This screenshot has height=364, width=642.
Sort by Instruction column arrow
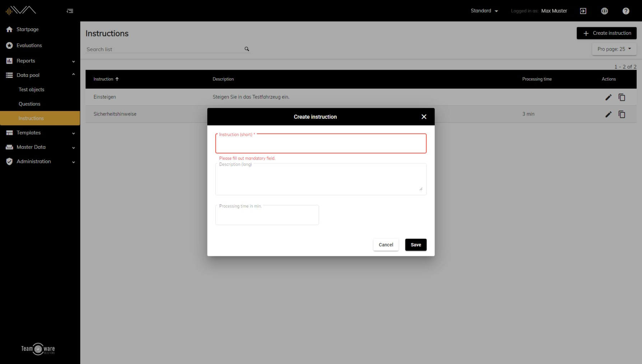[x=117, y=79]
